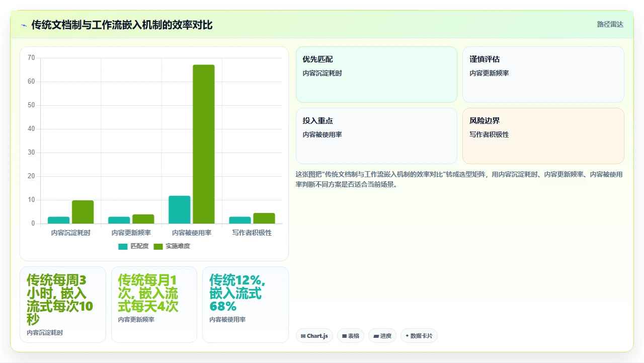This screenshot has height=363, width=644.
Task: Click the y-axis value 30
Action: click(x=31, y=153)
